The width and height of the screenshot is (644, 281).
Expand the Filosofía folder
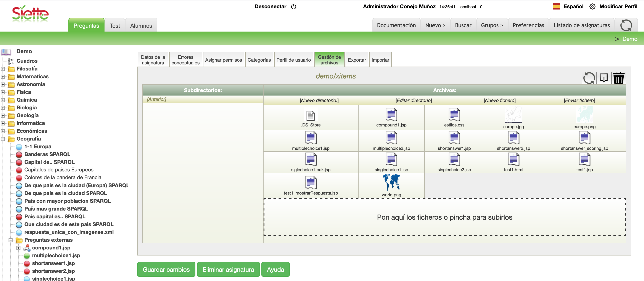point(3,69)
